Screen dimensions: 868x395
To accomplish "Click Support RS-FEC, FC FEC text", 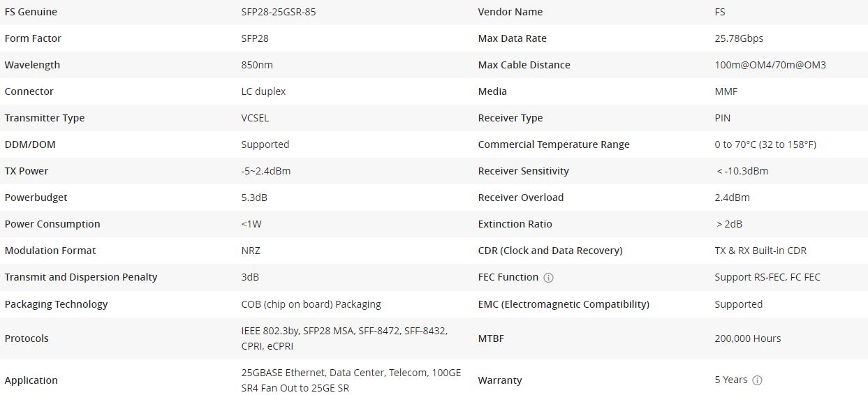I will (767, 277).
